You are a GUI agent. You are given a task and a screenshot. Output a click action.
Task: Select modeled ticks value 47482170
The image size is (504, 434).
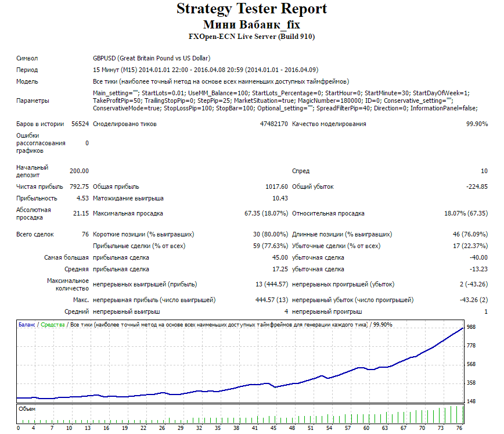[x=274, y=124]
